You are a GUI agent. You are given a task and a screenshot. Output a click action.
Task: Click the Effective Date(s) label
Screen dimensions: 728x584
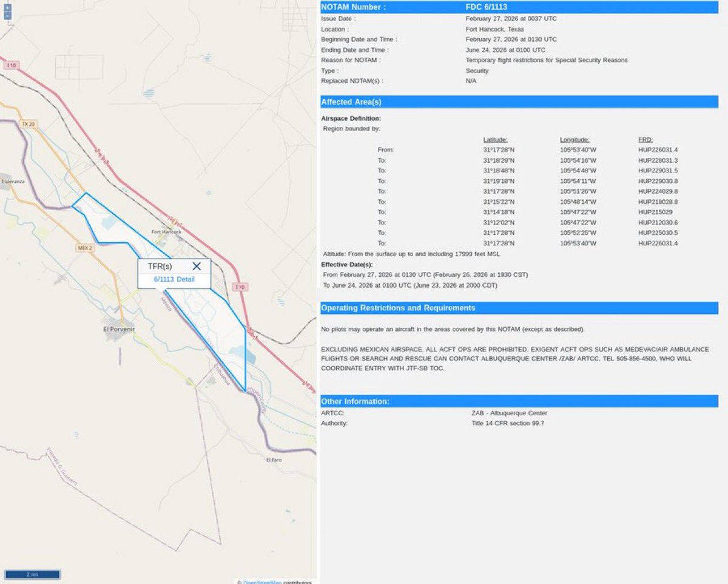tap(347, 264)
